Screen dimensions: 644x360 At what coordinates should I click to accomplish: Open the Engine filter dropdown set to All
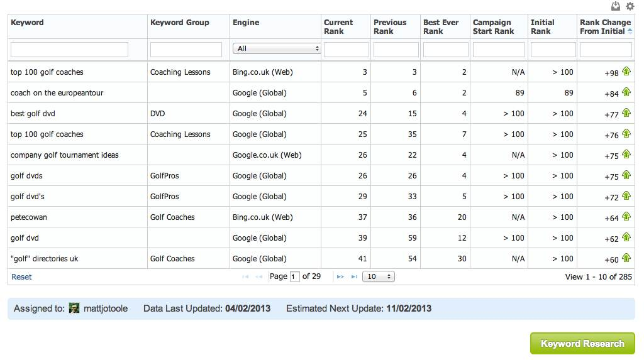click(277, 48)
